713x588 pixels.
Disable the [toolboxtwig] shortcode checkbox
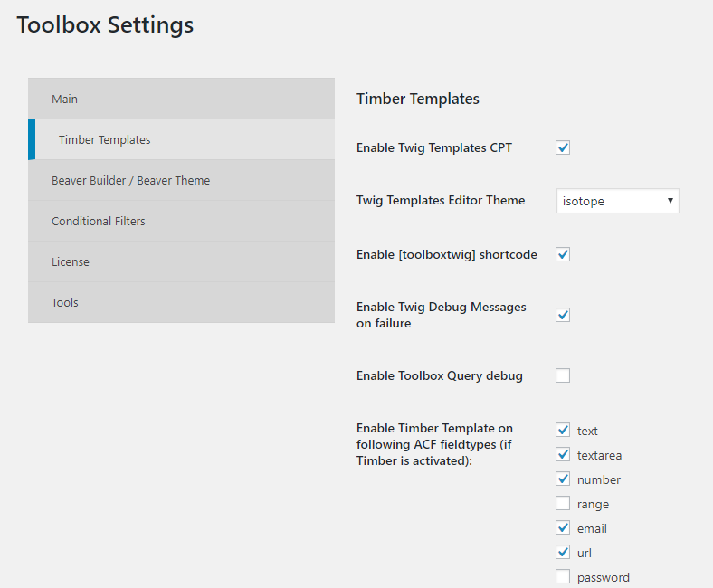coord(563,254)
